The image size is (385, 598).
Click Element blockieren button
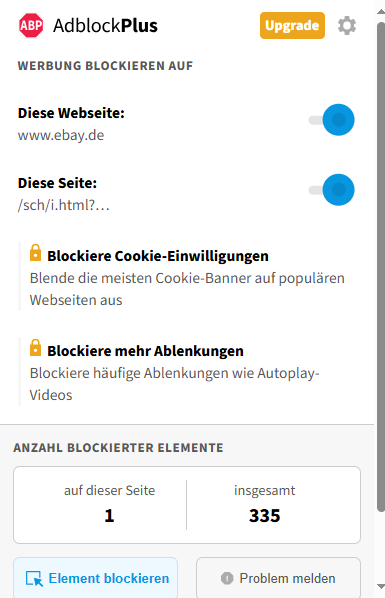click(x=95, y=577)
